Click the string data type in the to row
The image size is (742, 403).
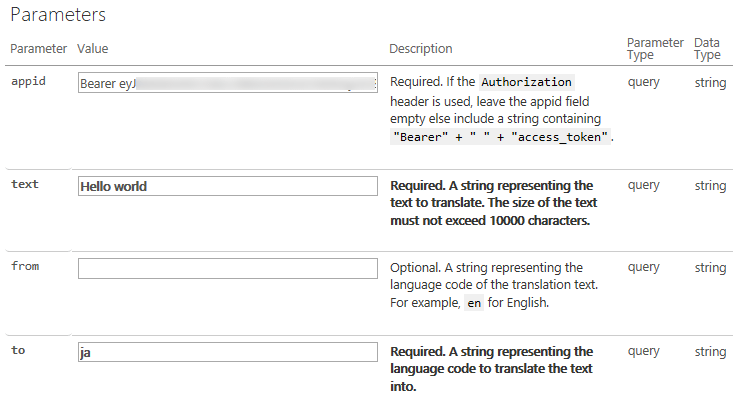pyautogui.click(x=710, y=350)
